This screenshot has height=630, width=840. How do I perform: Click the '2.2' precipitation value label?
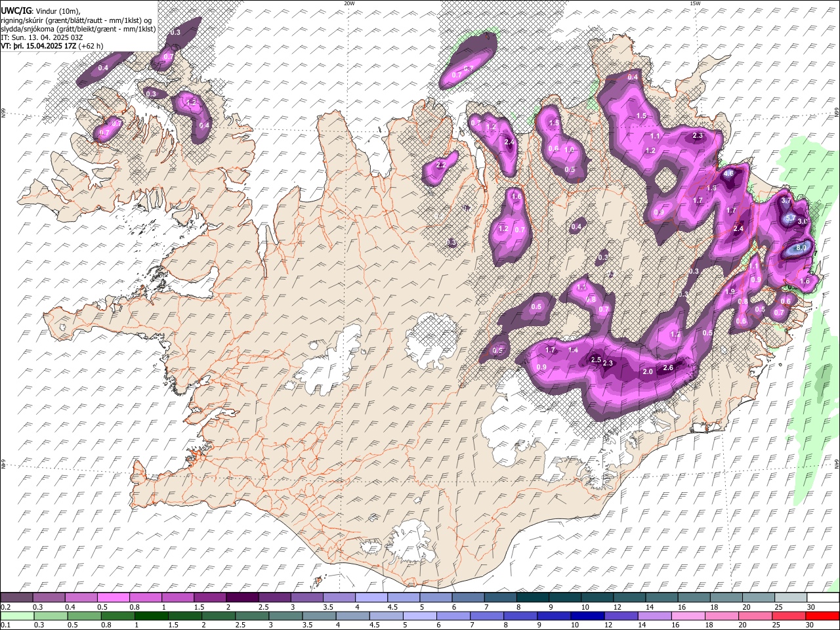coord(441,165)
